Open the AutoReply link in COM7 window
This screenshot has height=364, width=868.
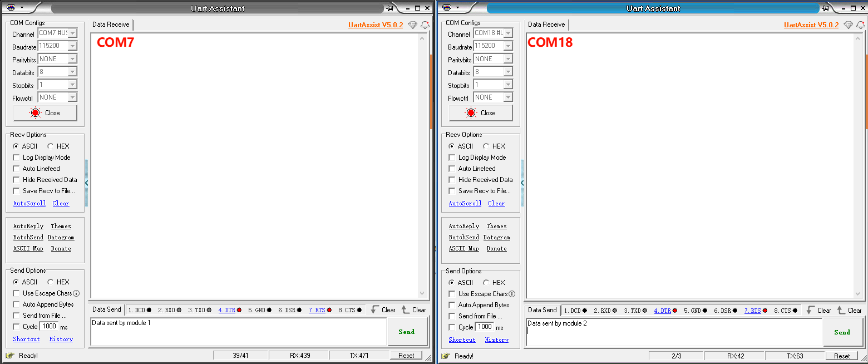click(x=28, y=227)
